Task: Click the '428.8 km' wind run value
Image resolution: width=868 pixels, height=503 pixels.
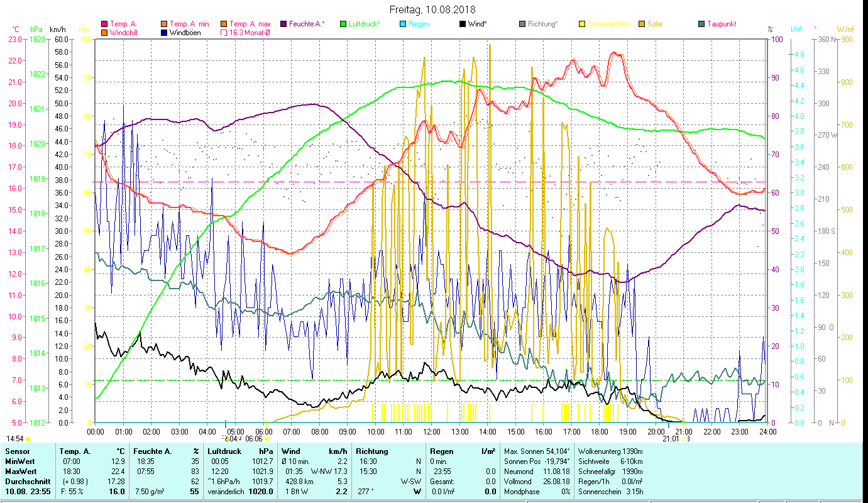Action: [298, 481]
